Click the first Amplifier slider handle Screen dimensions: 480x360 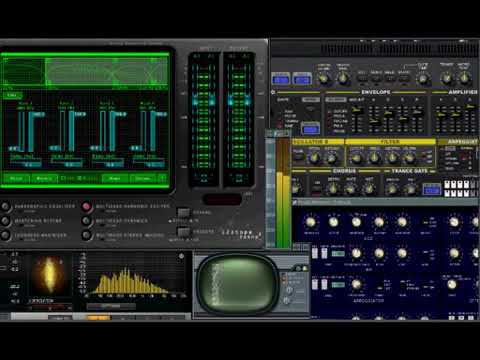click(x=441, y=115)
